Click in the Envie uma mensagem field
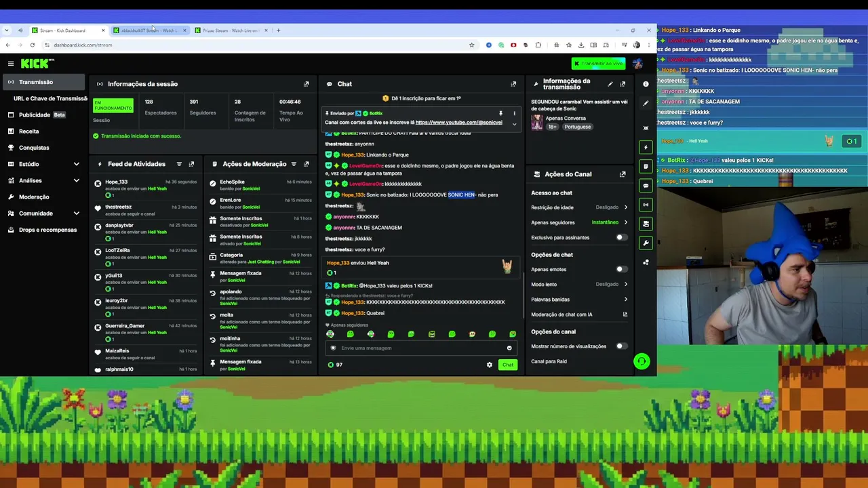The width and height of the screenshot is (868, 488). click(x=420, y=348)
